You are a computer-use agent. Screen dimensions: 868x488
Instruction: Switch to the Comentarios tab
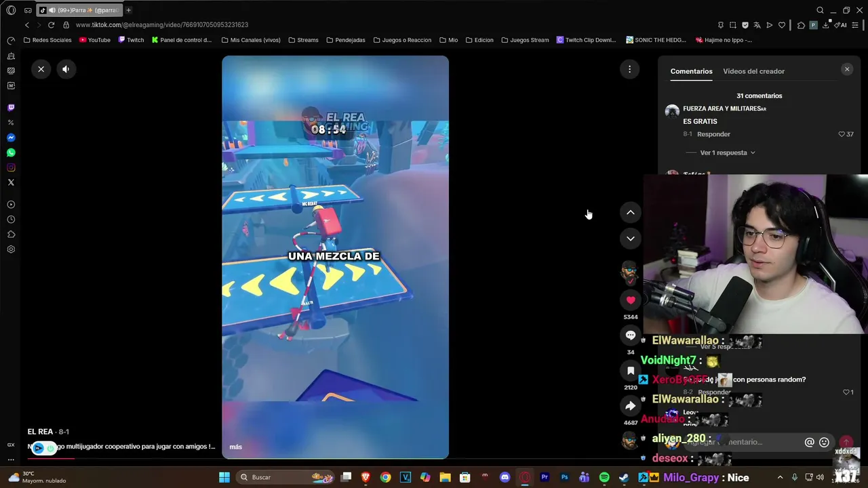691,71
